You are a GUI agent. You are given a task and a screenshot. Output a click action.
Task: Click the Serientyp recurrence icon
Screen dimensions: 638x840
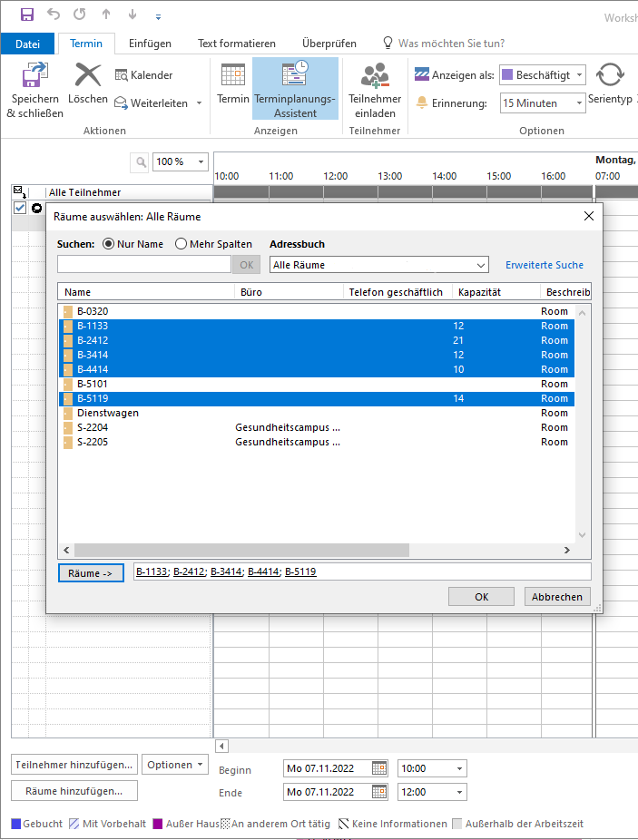pyautogui.click(x=611, y=74)
